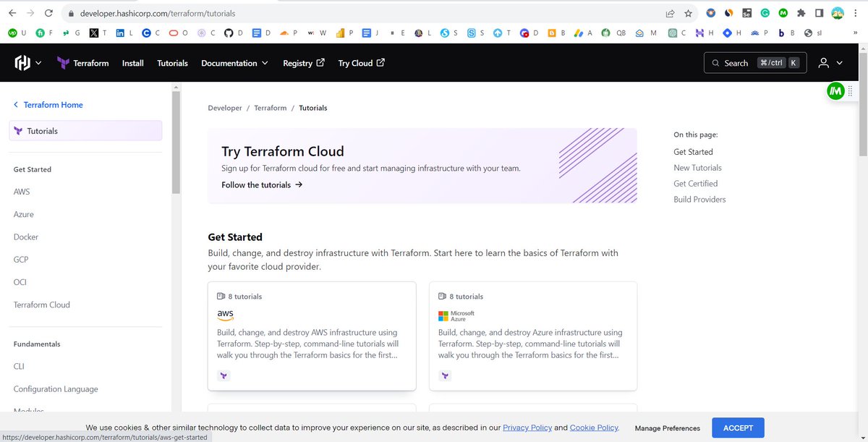Reload the page with the refresh icon
Viewport: 868px width, 442px height.
(x=48, y=13)
